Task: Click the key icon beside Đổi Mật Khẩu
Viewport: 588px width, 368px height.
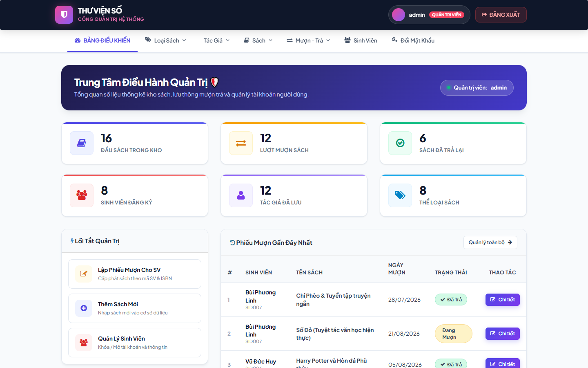Action: click(394, 40)
